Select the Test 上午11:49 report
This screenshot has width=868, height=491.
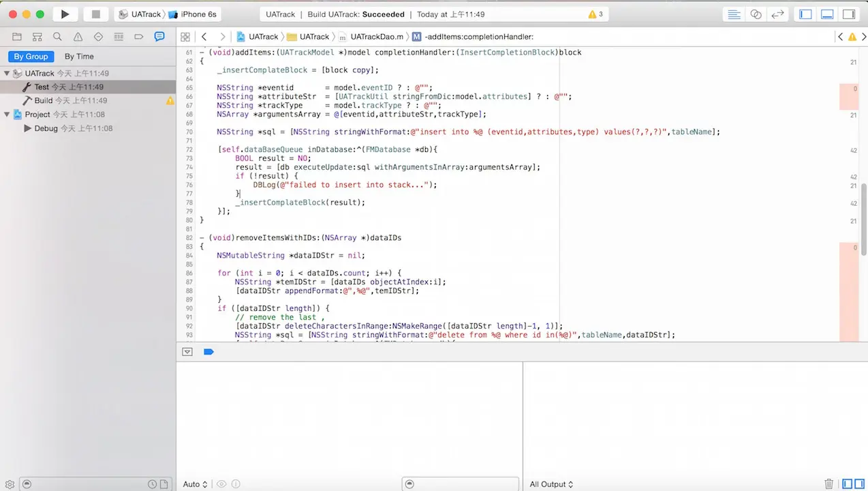point(88,87)
